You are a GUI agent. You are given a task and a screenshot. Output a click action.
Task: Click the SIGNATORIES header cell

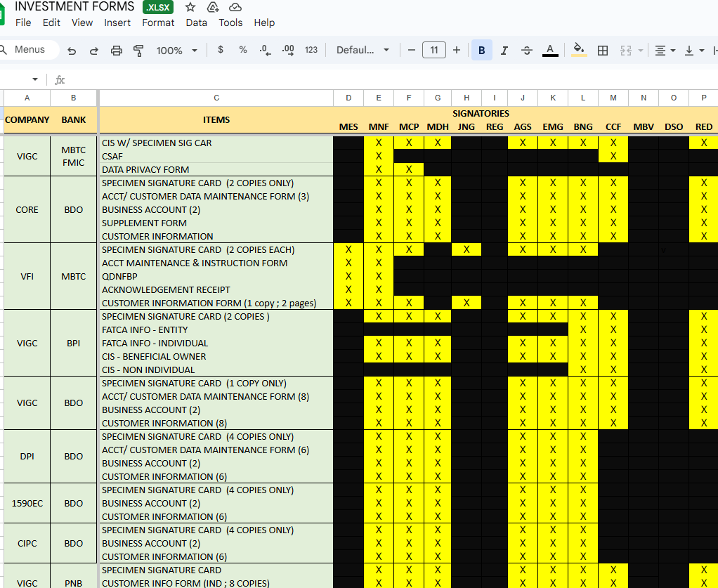(x=481, y=114)
